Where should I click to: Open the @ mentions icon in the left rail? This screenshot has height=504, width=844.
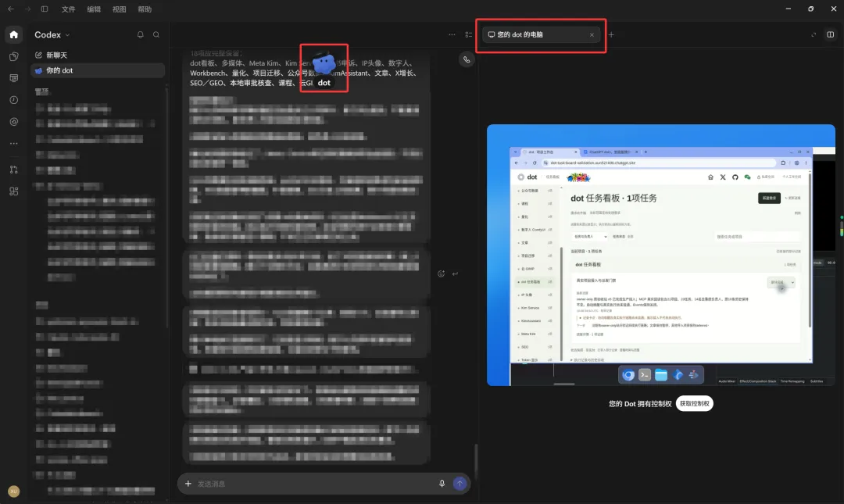click(14, 122)
